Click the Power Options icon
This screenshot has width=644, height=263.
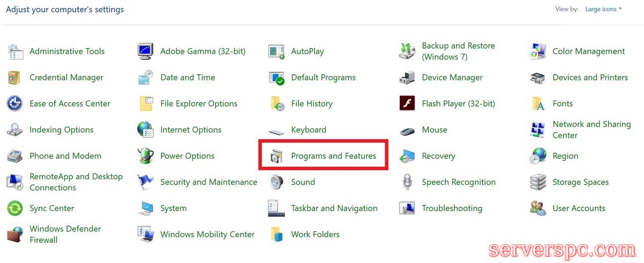[x=145, y=156]
